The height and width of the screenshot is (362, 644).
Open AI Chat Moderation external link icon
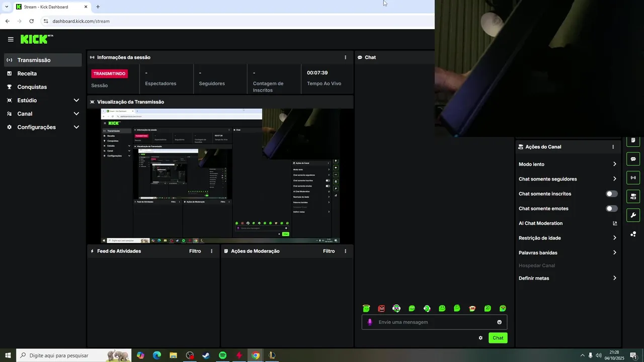[x=615, y=223]
